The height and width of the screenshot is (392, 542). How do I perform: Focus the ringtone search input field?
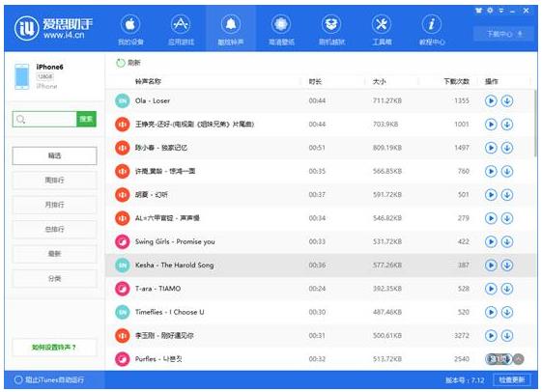click(44, 119)
